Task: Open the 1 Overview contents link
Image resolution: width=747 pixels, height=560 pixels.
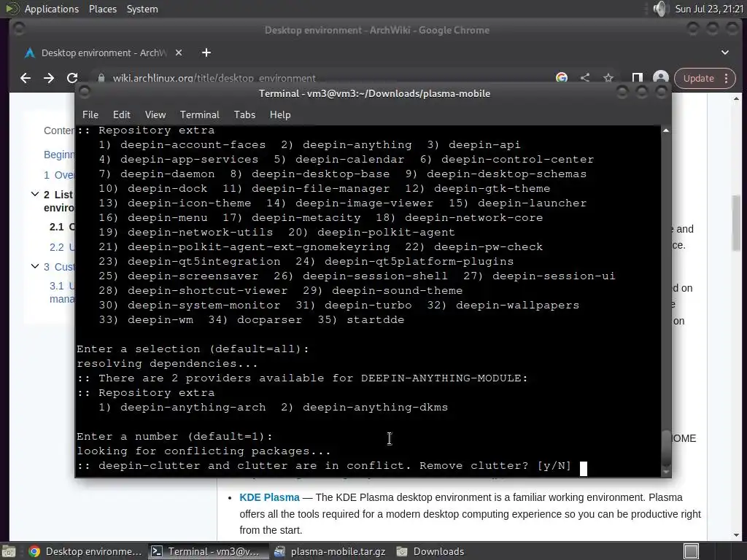Action: [x=58, y=175]
